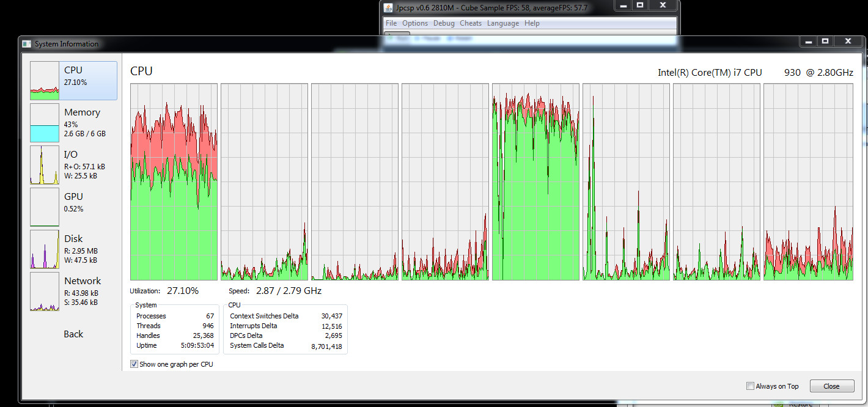Image resolution: width=868 pixels, height=407 pixels.
Task: Maximize the System Information window
Action: [825, 41]
